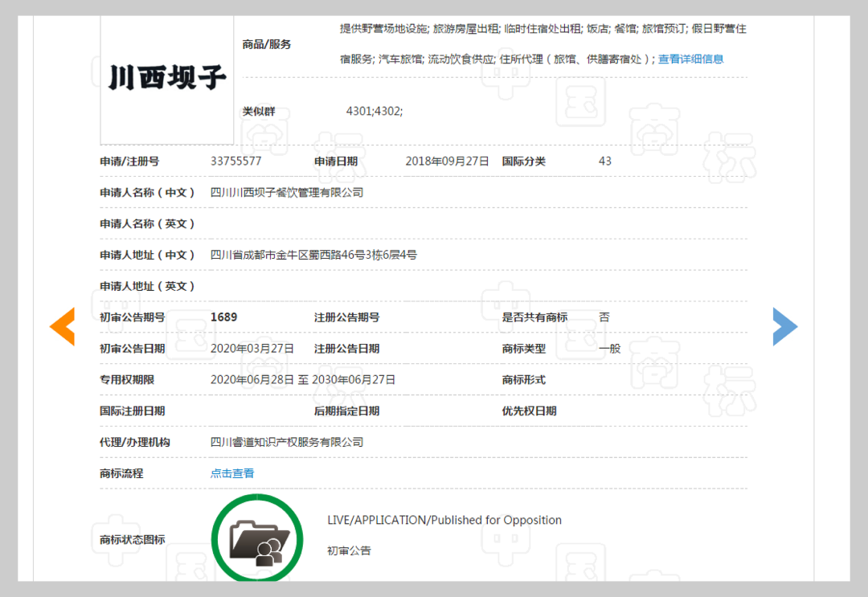Viewport: 868px width, 597px height.
Task: Click the 申请/注册号 field label
Action: (129, 162)
